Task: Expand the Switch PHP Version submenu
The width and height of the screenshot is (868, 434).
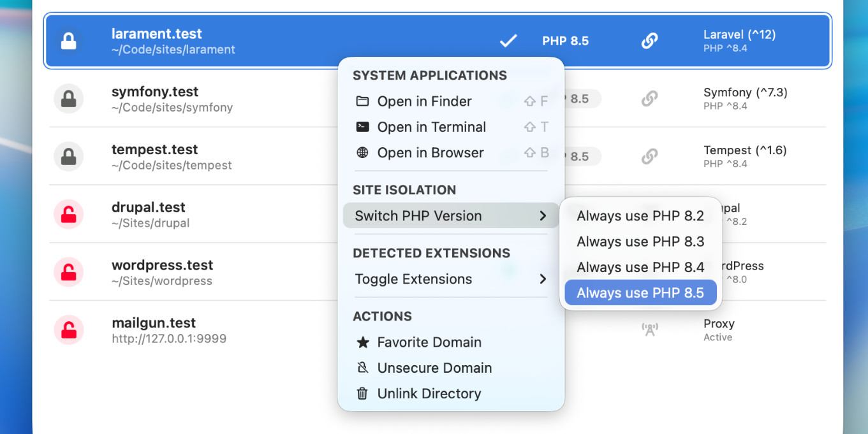Action: [x=451, y=215]
